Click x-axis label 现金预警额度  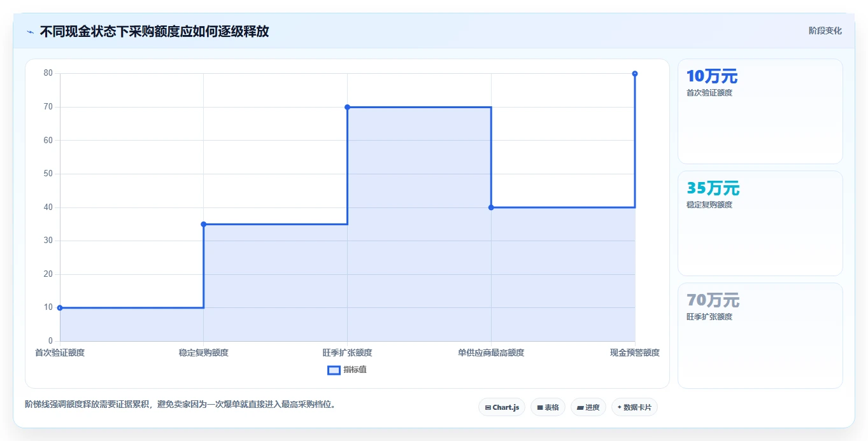click(x=635, y=353)
